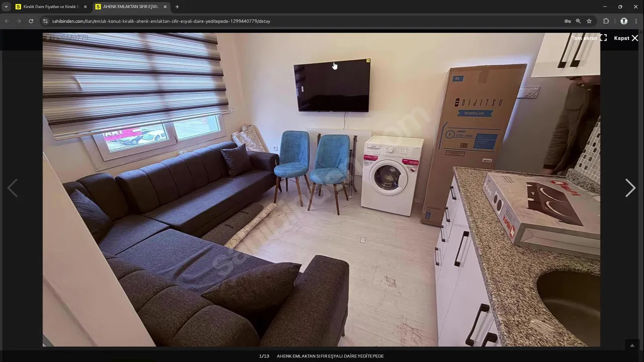The height and width of the screenshot is (362, 644).
Task: Click the AHENK EMLAKTAN SIFIR EŞYALI caption
Action: point(330,356)
